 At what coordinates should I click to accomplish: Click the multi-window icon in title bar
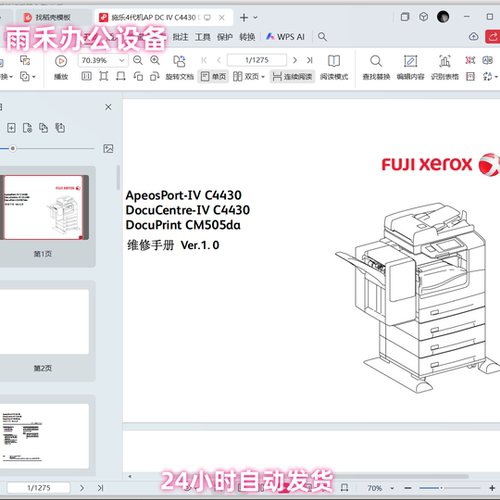pos(405,17)
